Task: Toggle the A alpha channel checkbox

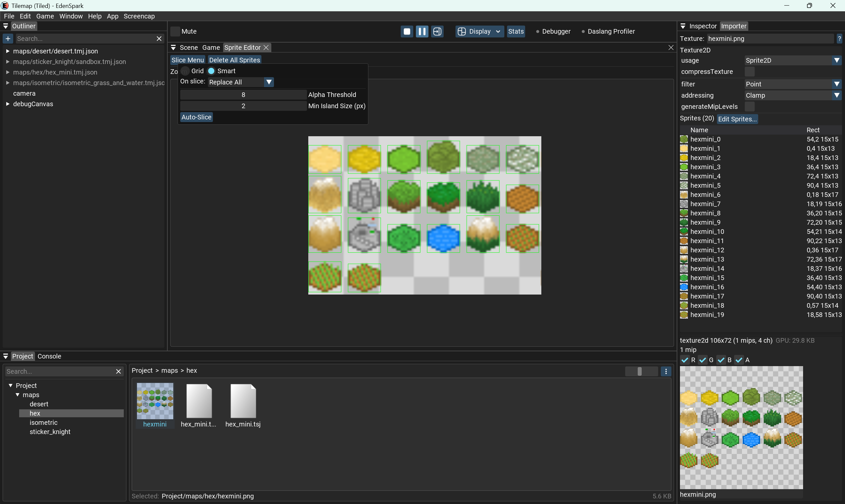Action: tap(739, 360)
